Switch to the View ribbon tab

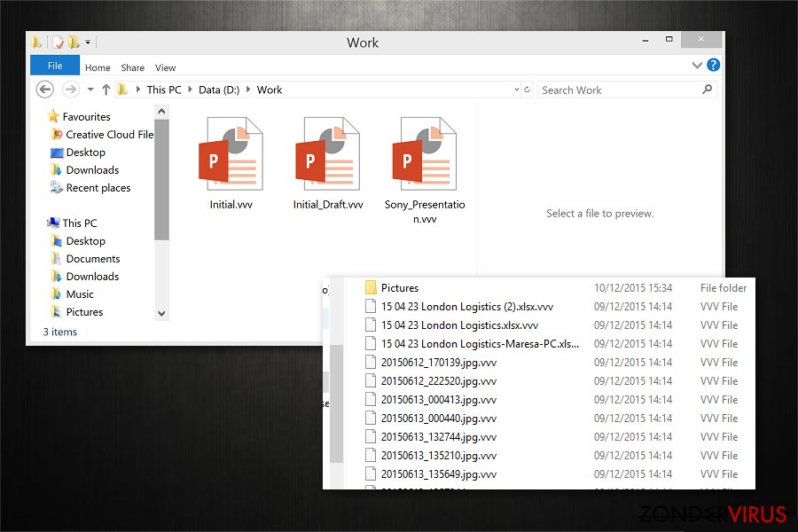click(x=166, y=67)
